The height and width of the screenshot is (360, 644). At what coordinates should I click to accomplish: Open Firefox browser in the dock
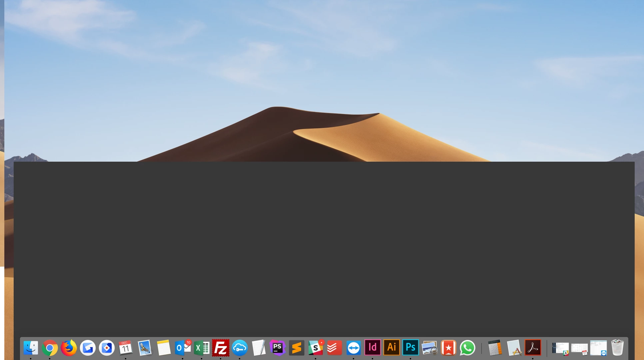(69, 348)
